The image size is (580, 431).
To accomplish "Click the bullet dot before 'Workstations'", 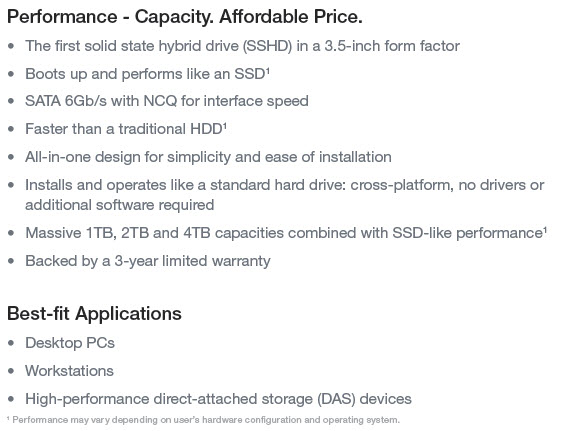I will (x=11, y=371).
